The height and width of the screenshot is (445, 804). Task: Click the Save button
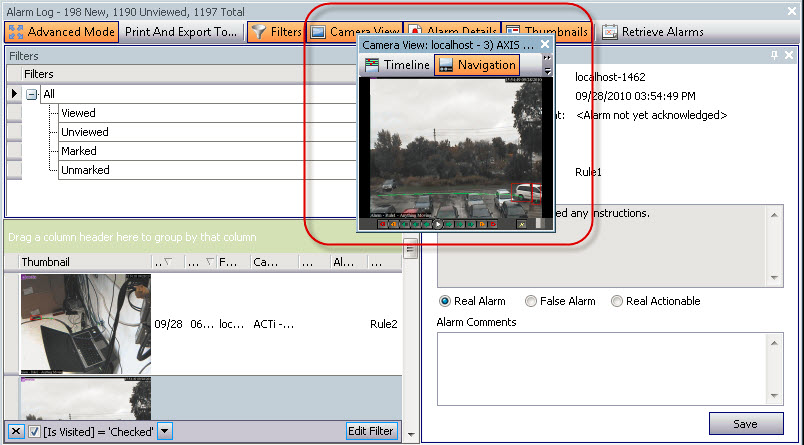[x=746, y=424]
